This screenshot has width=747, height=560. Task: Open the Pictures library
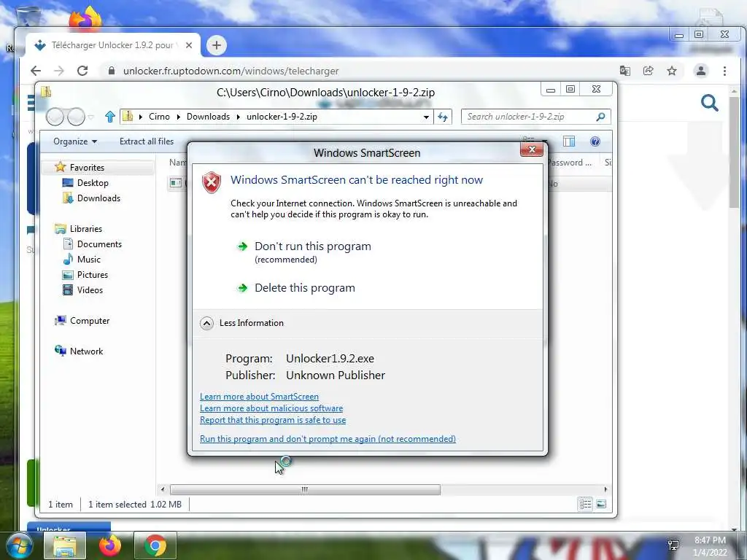click(93, 275)
